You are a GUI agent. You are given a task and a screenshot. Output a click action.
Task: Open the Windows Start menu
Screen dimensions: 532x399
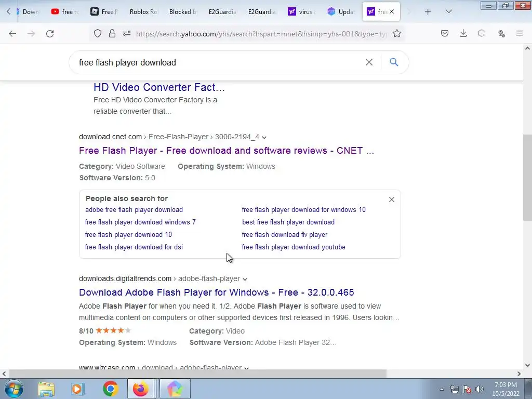14,389
